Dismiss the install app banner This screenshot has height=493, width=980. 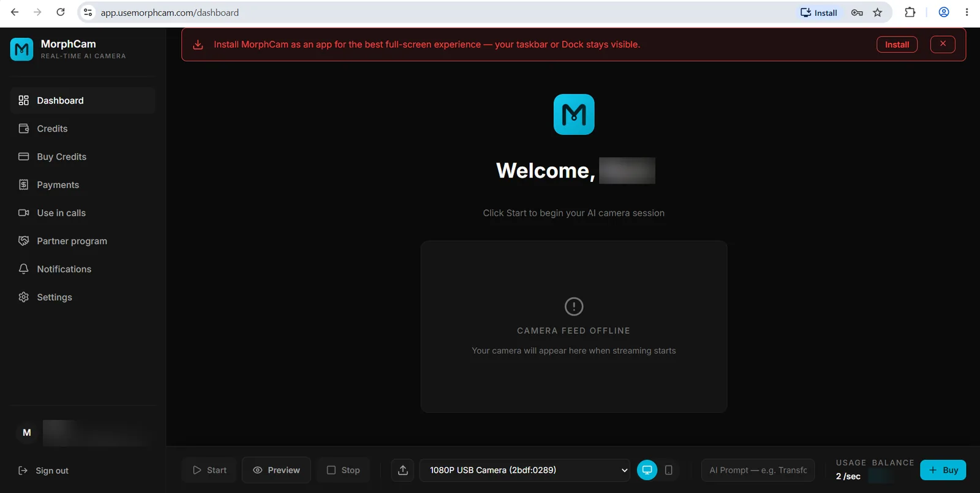point(943,44)
